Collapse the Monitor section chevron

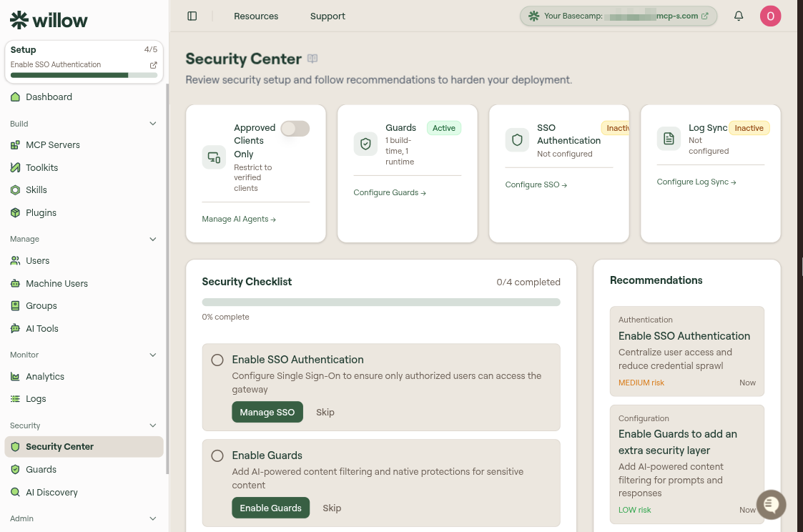(x=152, y=355)
